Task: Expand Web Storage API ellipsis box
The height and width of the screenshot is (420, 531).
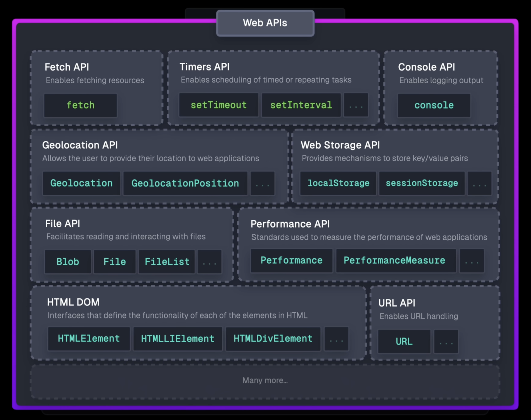Action: tap(479, 183)
